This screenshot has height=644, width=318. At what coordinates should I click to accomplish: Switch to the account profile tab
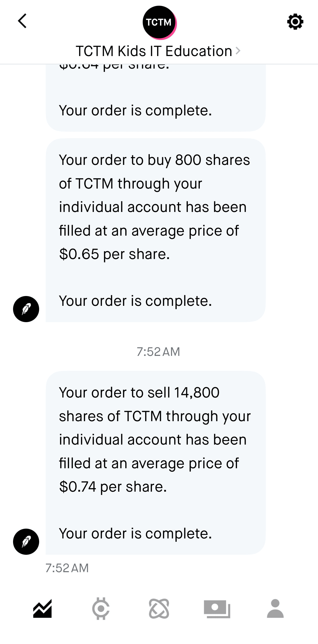(275, 609)
